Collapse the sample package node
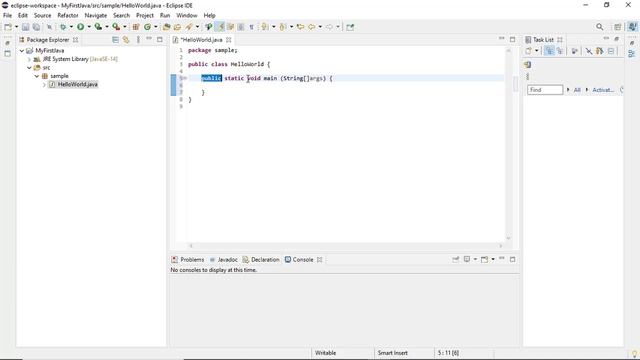The image size is (640, 360). point(37,76)
